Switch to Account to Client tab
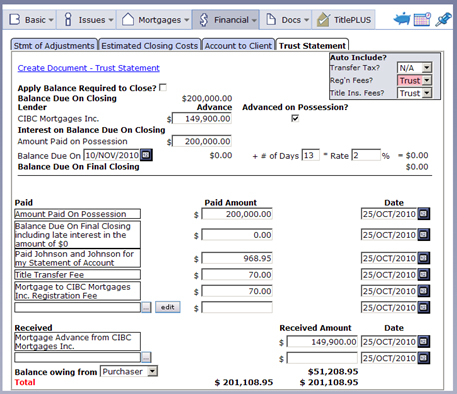 tap(238, 45)
